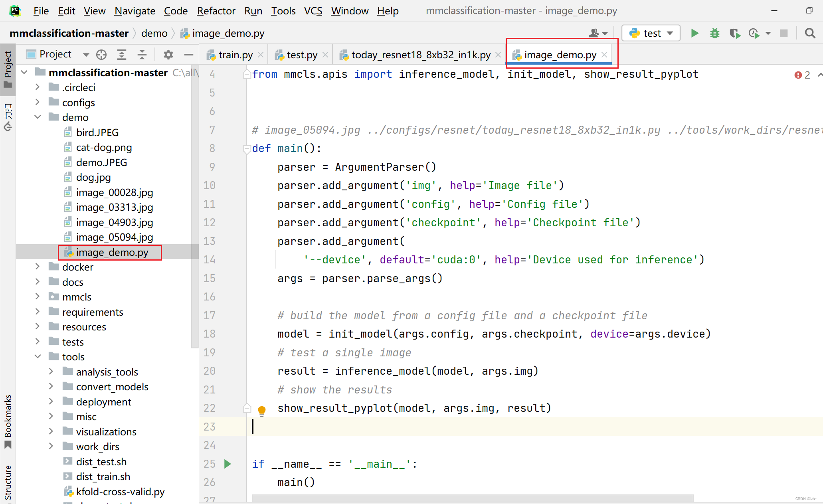Click the Debug button in toolbar

click(x=714, y=34)
